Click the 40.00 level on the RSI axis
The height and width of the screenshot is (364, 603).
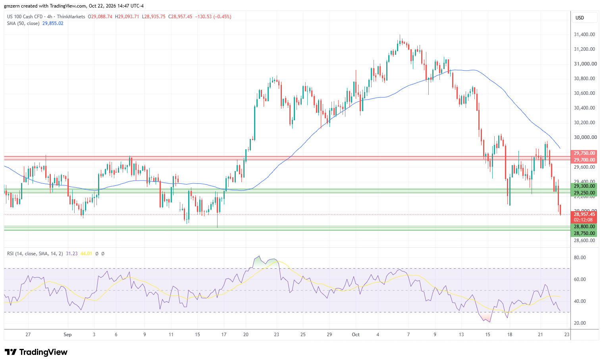(x=580, y=301)
